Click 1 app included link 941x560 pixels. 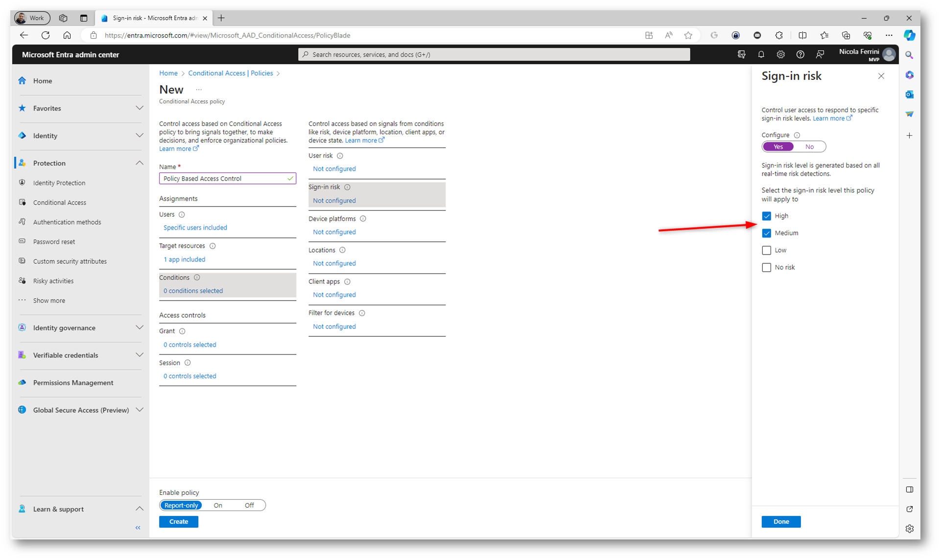[184, 259]
